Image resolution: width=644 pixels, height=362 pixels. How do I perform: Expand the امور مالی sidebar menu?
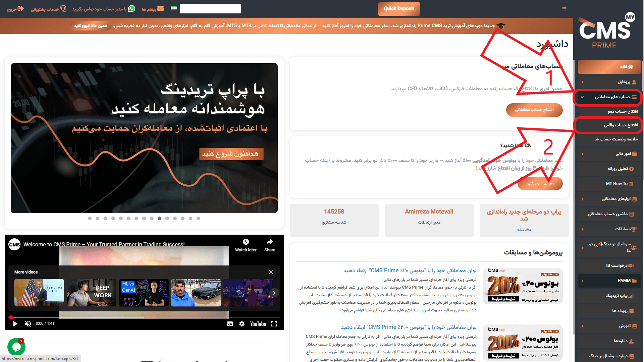click(x=609, y=154)
